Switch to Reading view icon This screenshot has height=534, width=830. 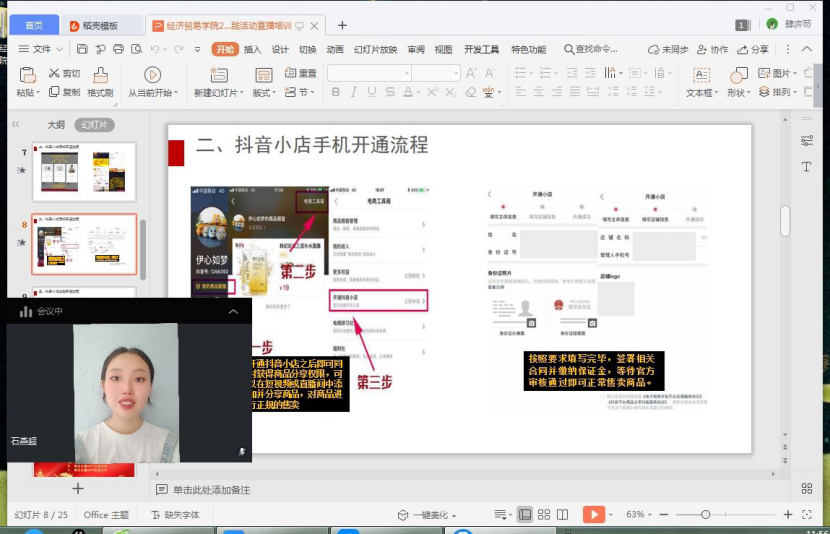pos(563,514)
